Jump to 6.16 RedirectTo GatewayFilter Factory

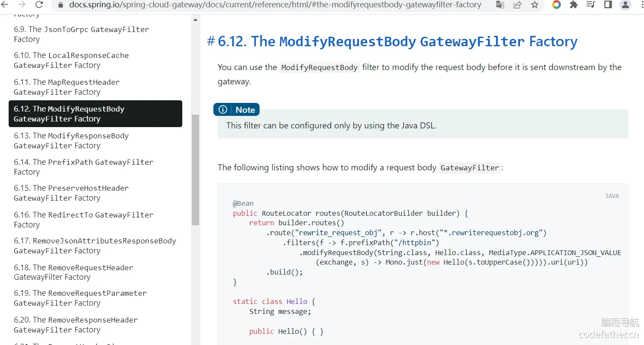pyautogui.click(x=83, y=220)
